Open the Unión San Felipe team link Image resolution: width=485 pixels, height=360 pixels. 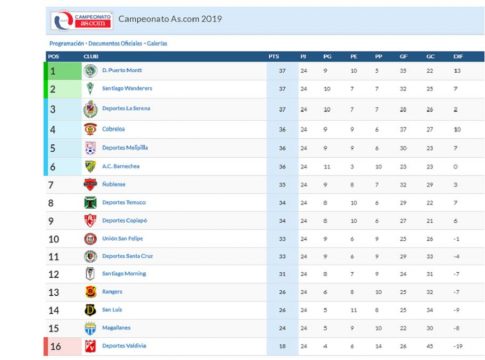pos(122,238)
